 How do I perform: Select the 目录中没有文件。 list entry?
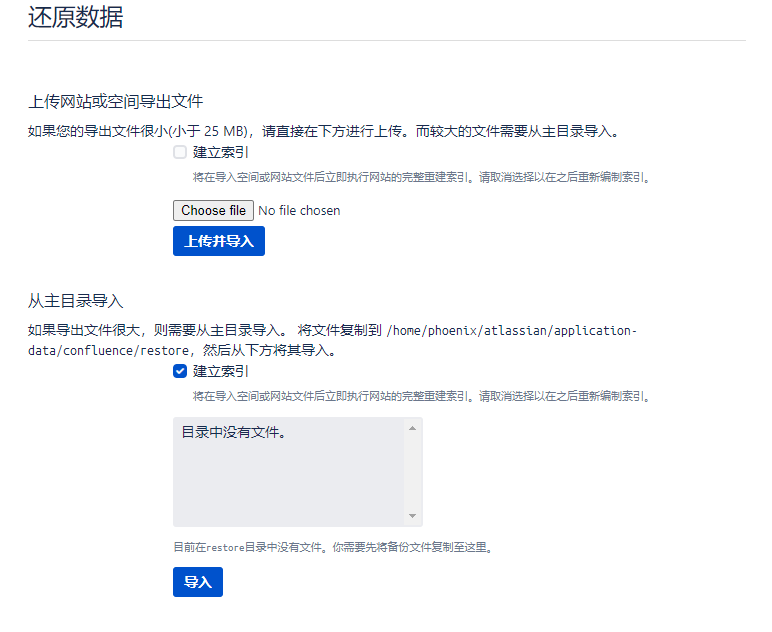234,433
